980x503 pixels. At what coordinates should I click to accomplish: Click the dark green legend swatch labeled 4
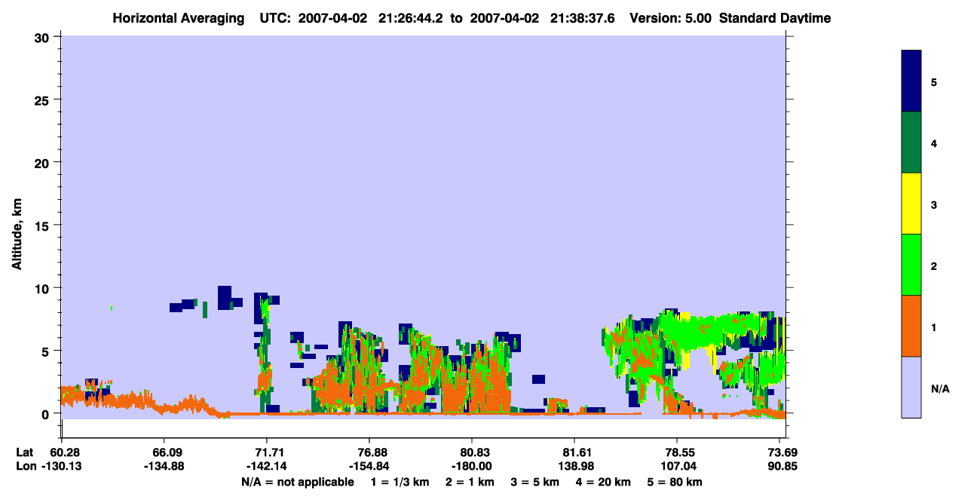[911, 143]
